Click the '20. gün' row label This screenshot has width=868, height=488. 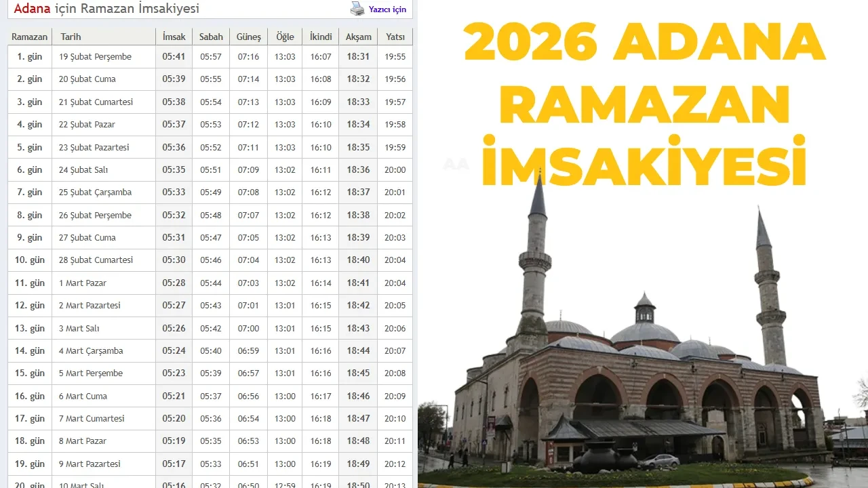click(28, 485)
